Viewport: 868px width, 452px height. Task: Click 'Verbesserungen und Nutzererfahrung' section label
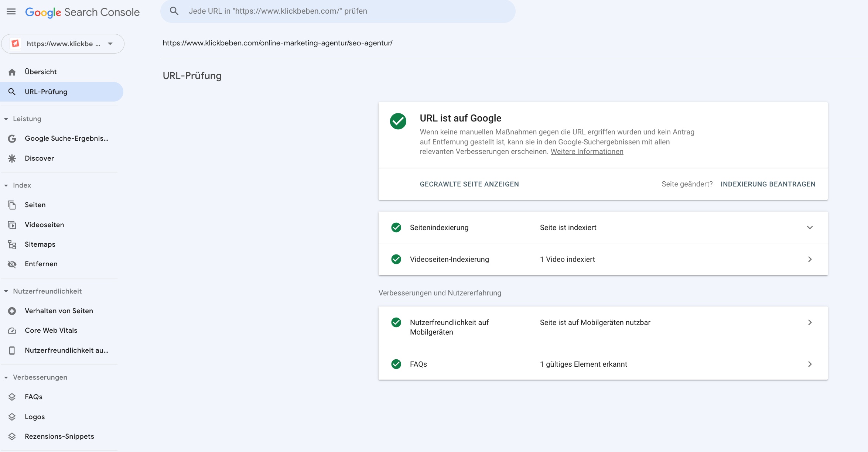click(x=440, y=293)
